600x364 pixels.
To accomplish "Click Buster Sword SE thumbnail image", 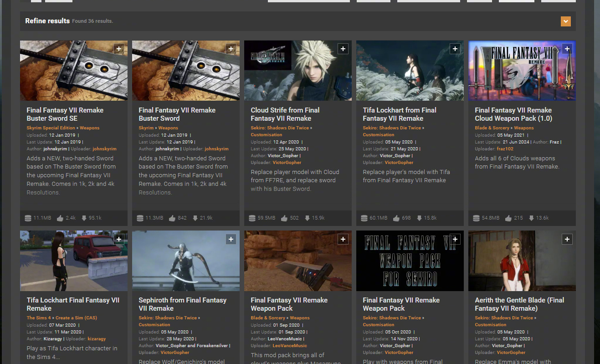I will point(74,71).
